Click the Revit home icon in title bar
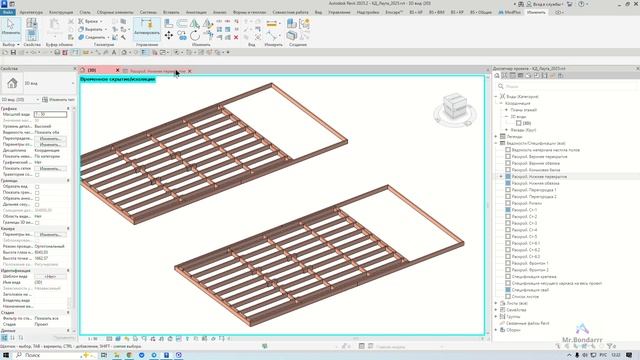Viewport: 640px width, 360px height. tap(12, 4)
